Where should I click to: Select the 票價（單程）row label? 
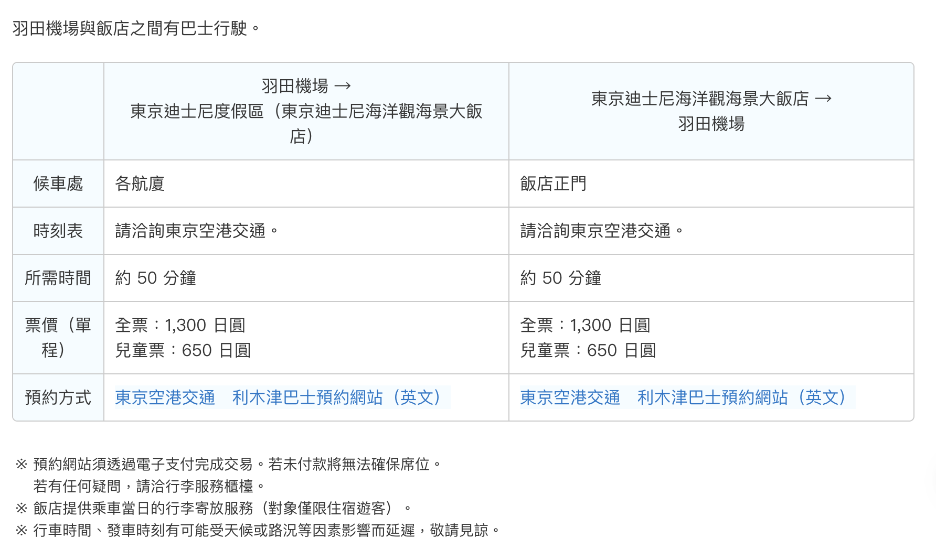click(x=58, y=338)
